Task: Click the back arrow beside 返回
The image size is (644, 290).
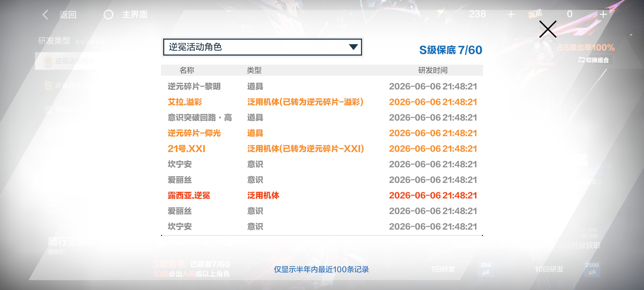Action: pos(45,14)
